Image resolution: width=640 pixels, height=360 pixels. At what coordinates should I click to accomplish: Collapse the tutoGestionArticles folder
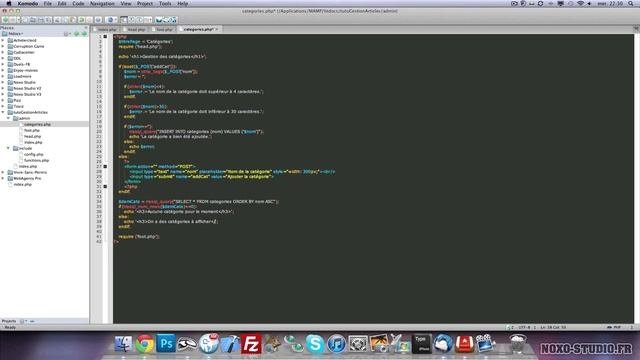[x=3, y=112]
